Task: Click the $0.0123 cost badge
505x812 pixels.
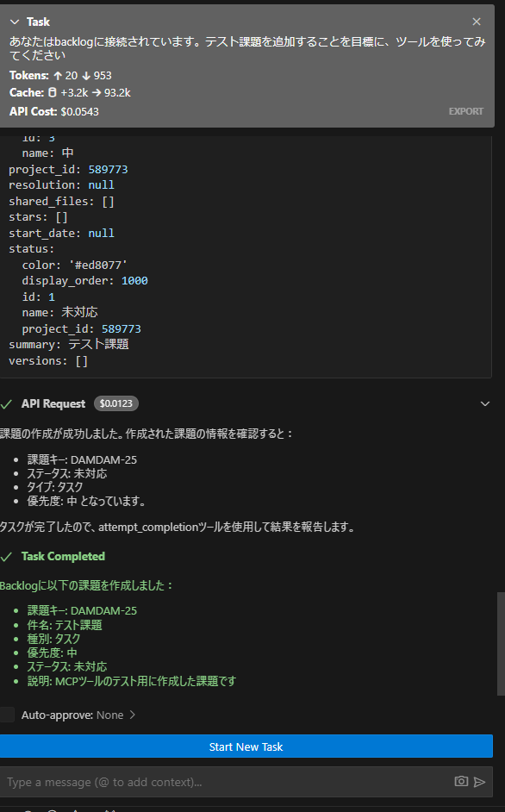Action: click(x=116, y=403)
